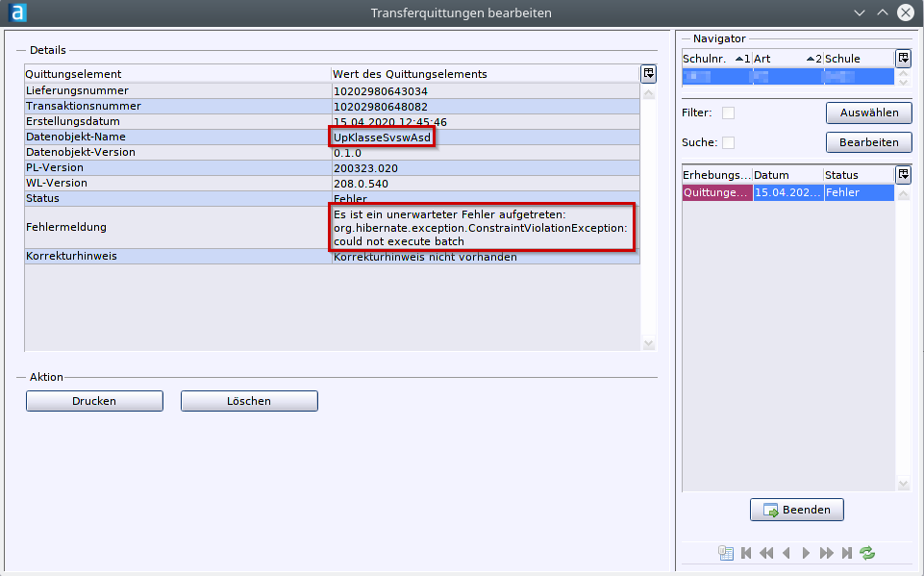Sort by the Art column header

[x=787, y=59]
